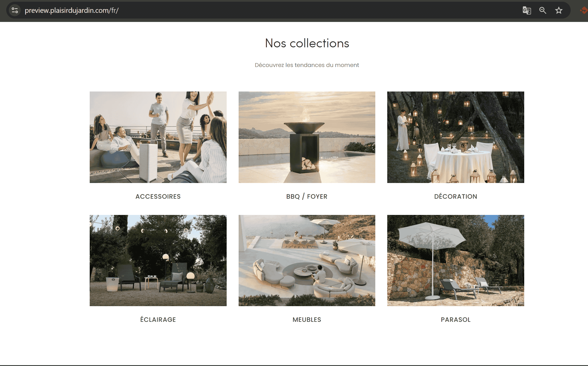Follow the BBQ / FOYER text link
The image size is (588, 366).
[x=307, y=196]
